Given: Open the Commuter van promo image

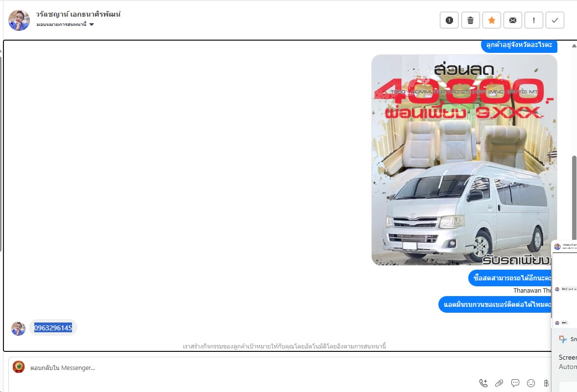Looking at the screenshot, I should 464,160.
